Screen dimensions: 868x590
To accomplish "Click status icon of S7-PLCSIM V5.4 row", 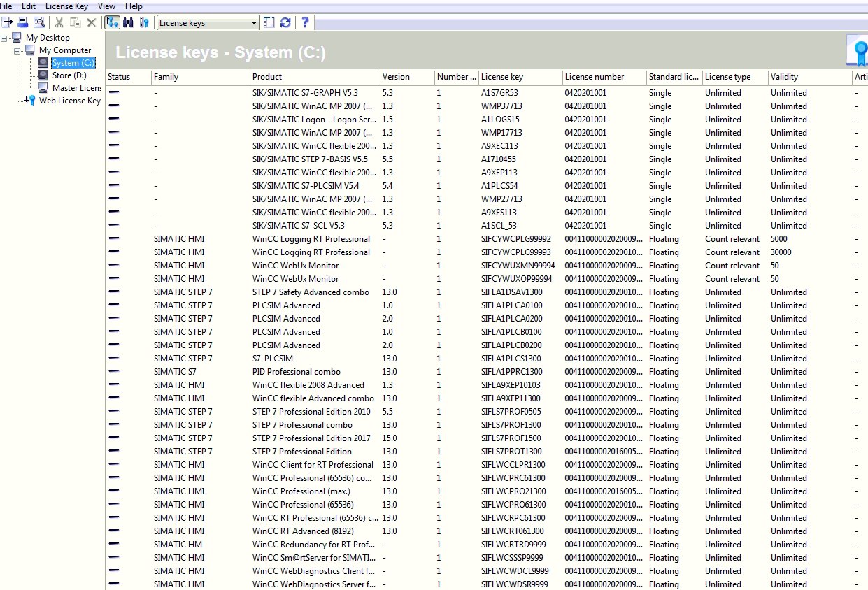I will pos(113,185).
